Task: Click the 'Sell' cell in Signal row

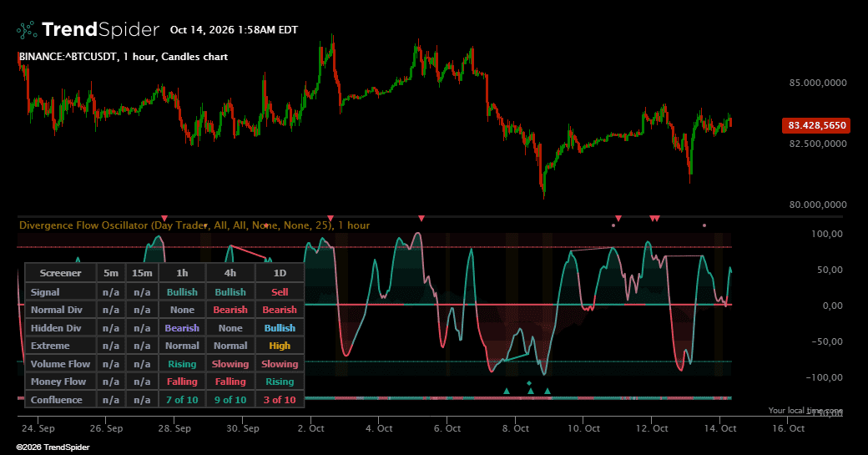Action: pyautogui.click(x=280, y=291)
